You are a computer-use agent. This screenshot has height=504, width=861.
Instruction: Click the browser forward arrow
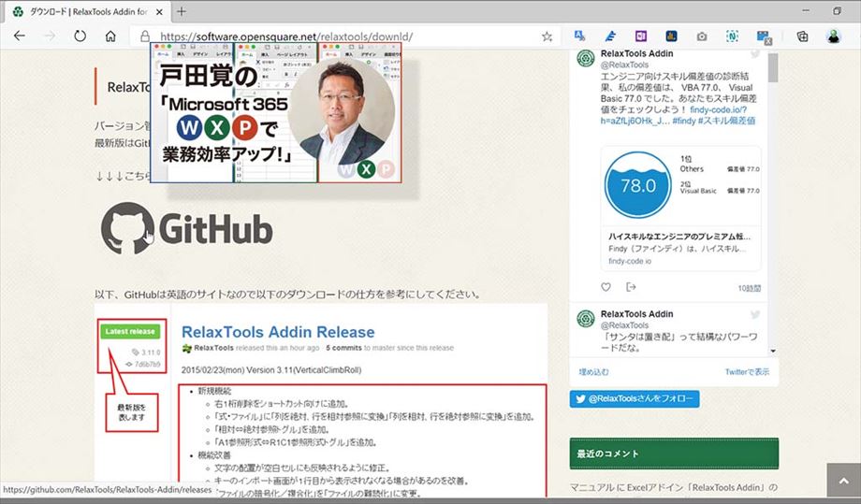[50, 36]
